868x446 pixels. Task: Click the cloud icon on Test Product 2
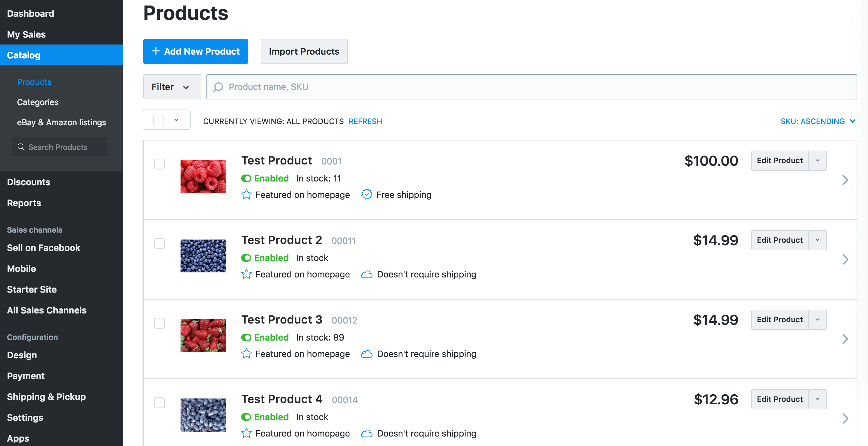click(366, 275)
